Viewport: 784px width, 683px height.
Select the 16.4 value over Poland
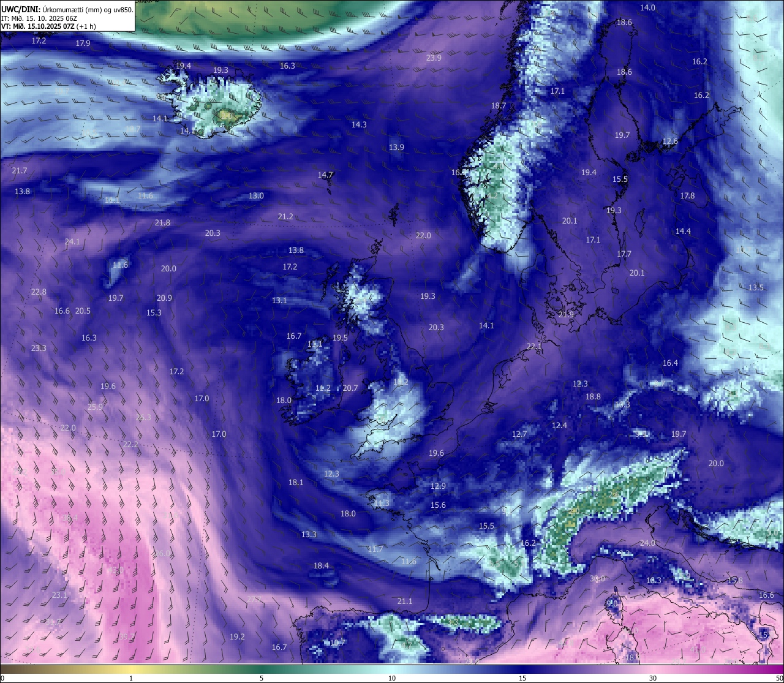pos(670,363)
